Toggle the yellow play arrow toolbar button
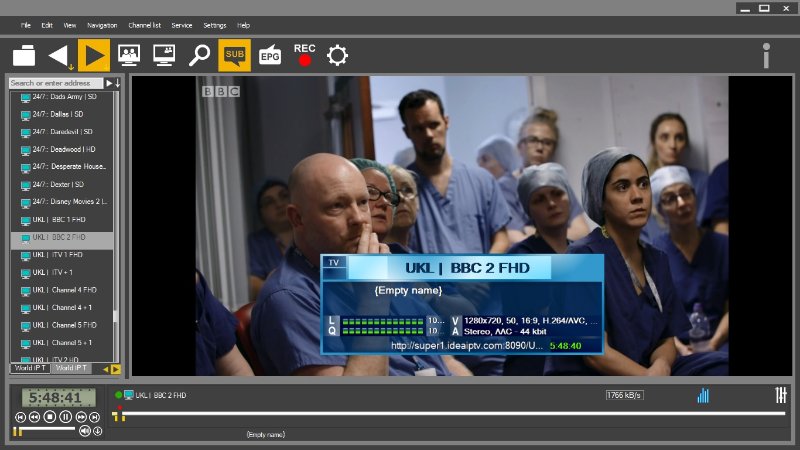 pyautogui.click(x=94, y=55)
